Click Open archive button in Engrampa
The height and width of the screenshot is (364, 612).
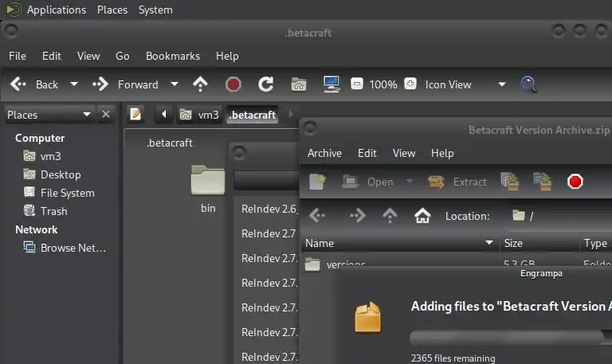(367, 182)
